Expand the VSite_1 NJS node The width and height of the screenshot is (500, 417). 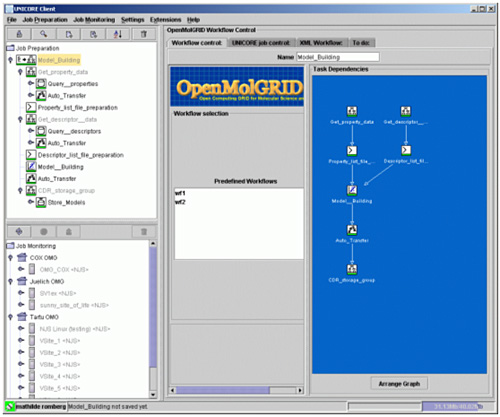point(21,340)
